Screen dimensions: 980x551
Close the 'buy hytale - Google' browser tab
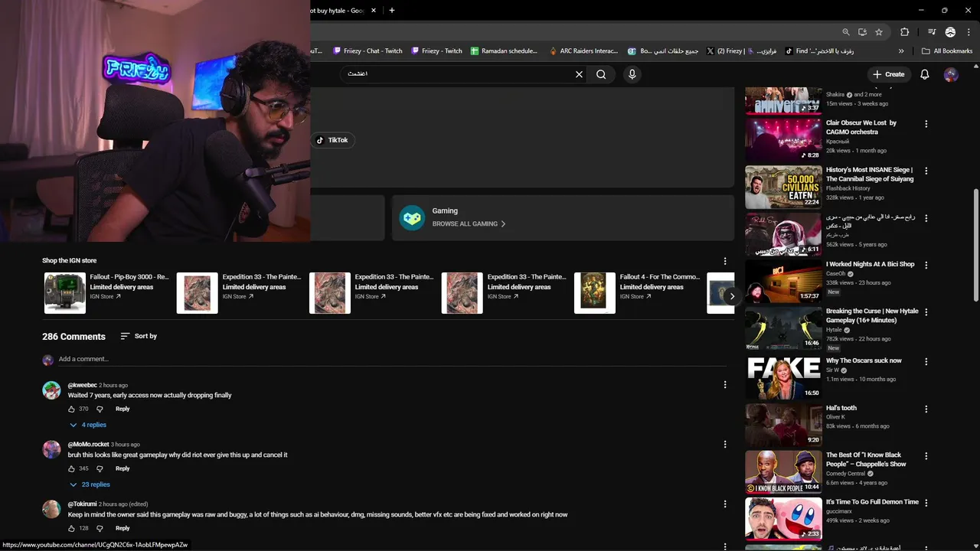[x=374, y=11]
